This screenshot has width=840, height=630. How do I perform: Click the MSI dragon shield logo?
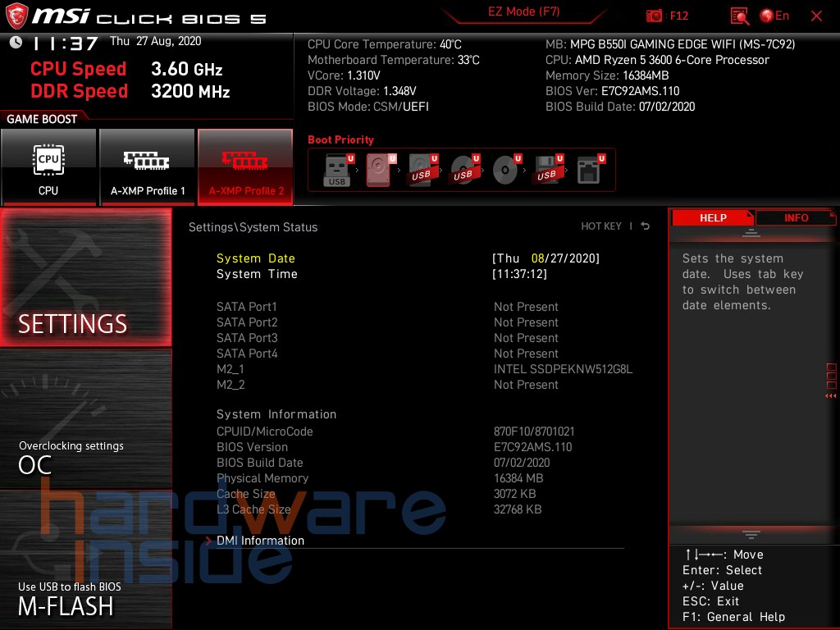[x=16, y=16]
